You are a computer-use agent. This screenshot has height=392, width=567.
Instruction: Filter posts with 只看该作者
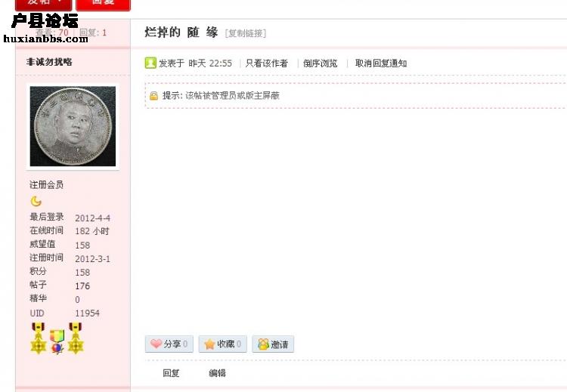[x=267, y=63]
